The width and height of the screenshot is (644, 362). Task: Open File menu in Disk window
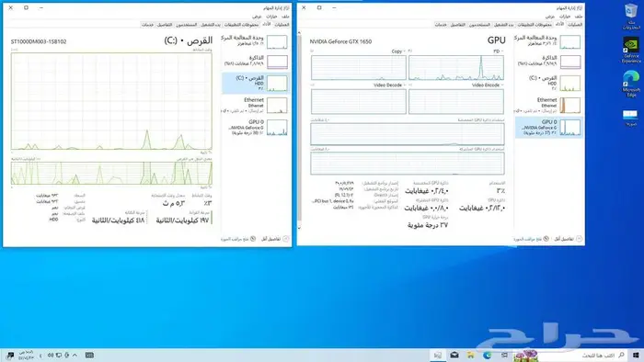tap(285, 17)
